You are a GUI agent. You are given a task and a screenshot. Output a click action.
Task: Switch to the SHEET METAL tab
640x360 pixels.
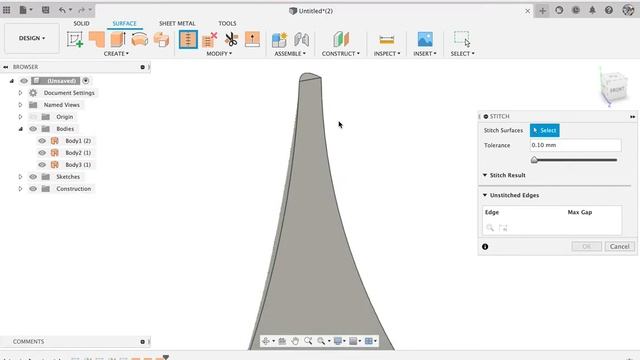click(x=177, y=24)
